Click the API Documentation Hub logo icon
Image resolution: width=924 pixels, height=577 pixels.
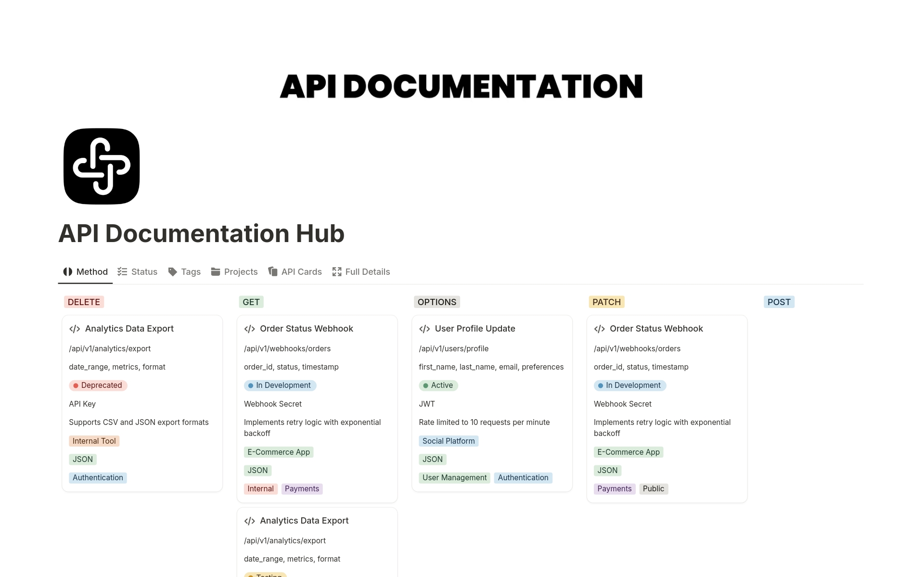coord(102,166)
